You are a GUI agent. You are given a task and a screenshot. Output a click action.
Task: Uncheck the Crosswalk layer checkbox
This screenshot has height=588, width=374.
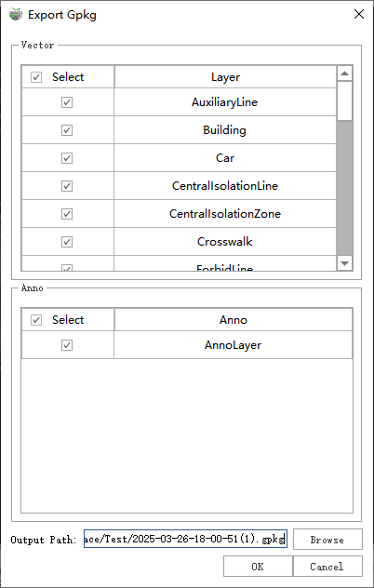[x=67, y=242]
